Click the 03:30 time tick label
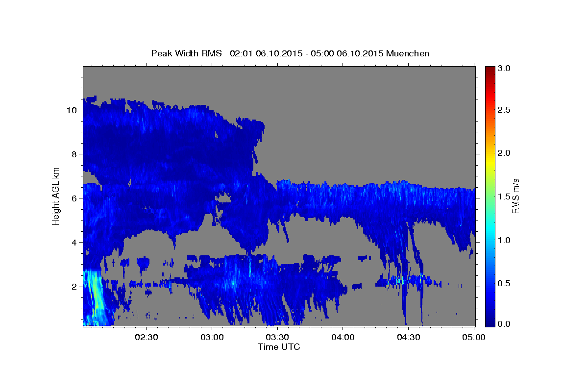The width and height of the screenshot is (588, 392). click(277, 337)
